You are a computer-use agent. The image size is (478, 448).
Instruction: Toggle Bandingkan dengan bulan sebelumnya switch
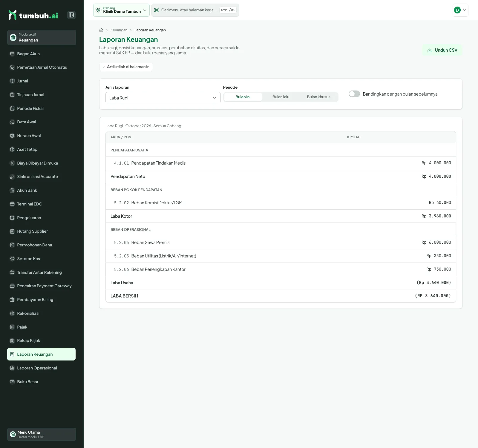point(354,94)
